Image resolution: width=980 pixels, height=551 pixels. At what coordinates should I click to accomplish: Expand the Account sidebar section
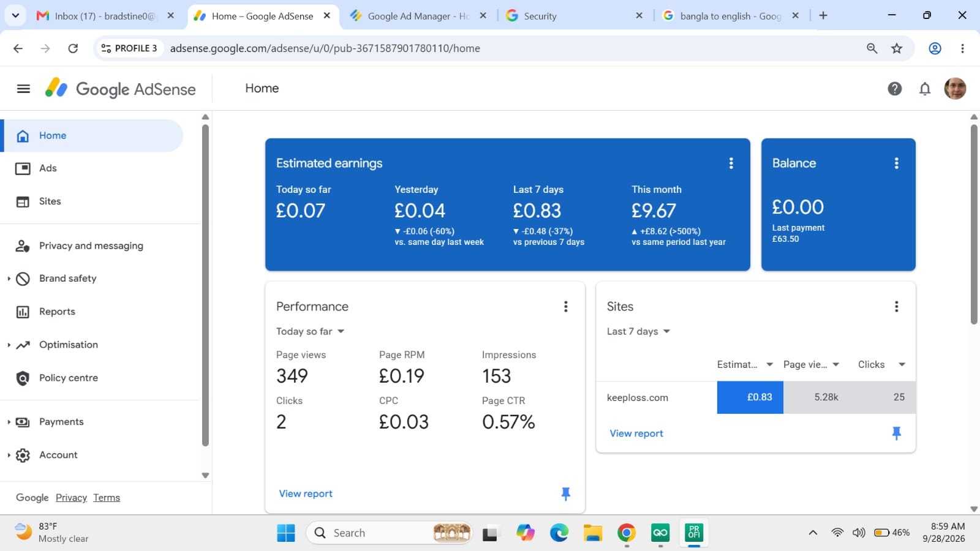(9, 455)
